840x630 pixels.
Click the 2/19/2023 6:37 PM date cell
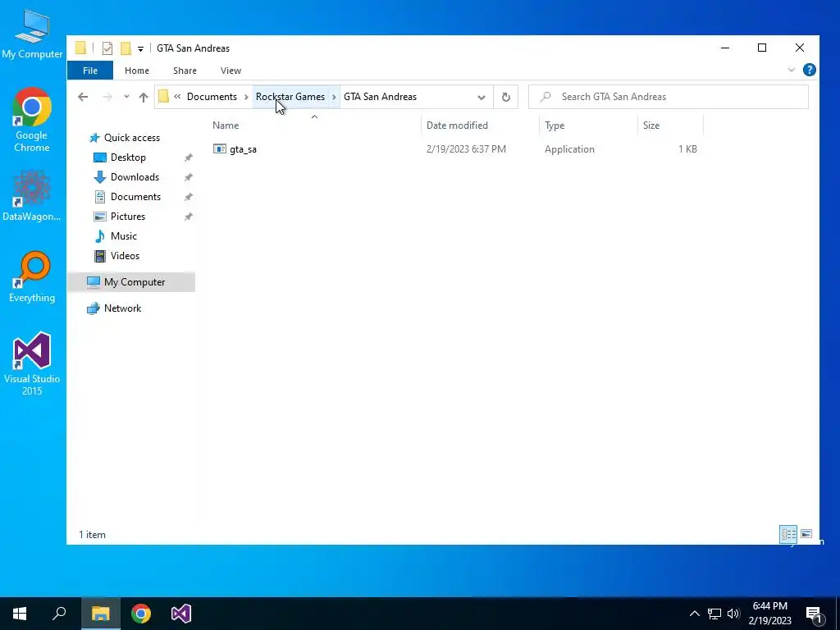pyautogui.click(x=466, y=149)
